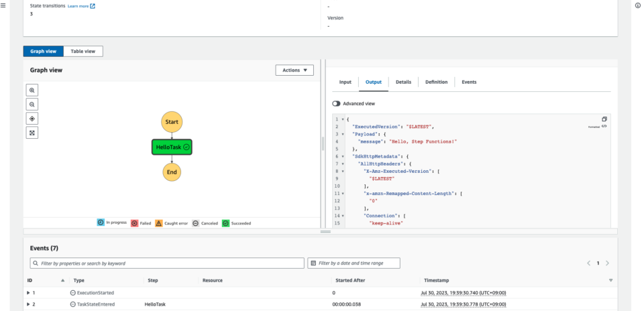The image size is (644, 311).
Task: Expand event row 1 ExecutionStarted
Action: [x=28, y=293]
